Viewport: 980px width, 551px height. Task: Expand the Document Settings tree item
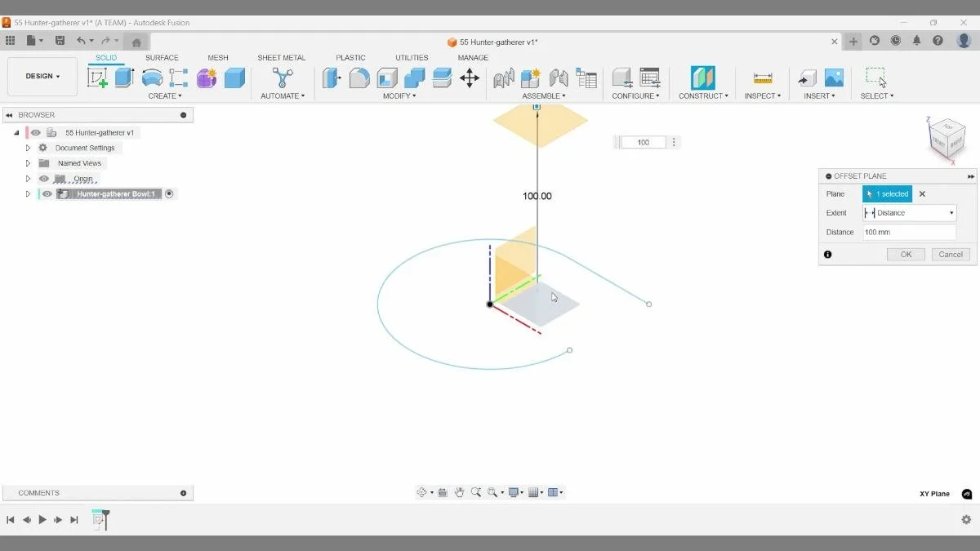click(28, 148)
